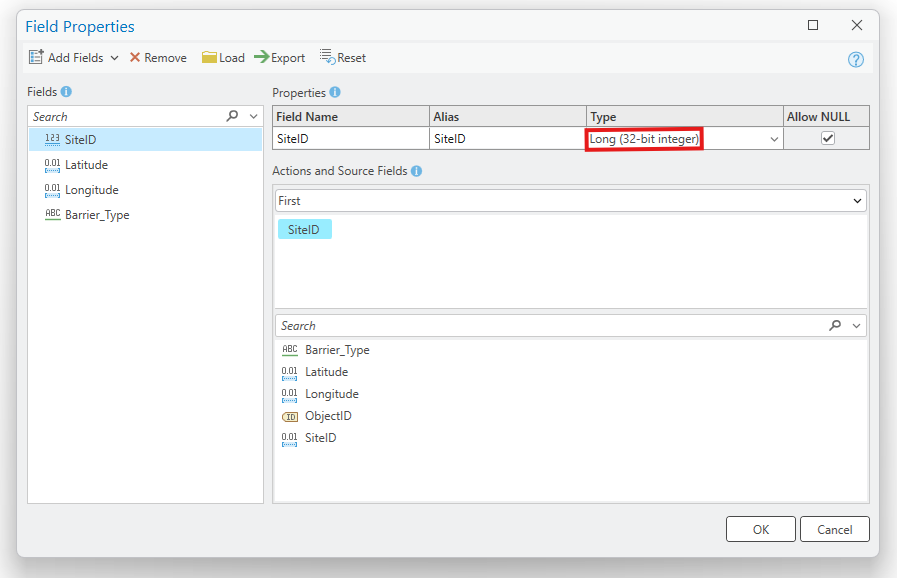Click the Remove field icon

[x=136, y=57]
